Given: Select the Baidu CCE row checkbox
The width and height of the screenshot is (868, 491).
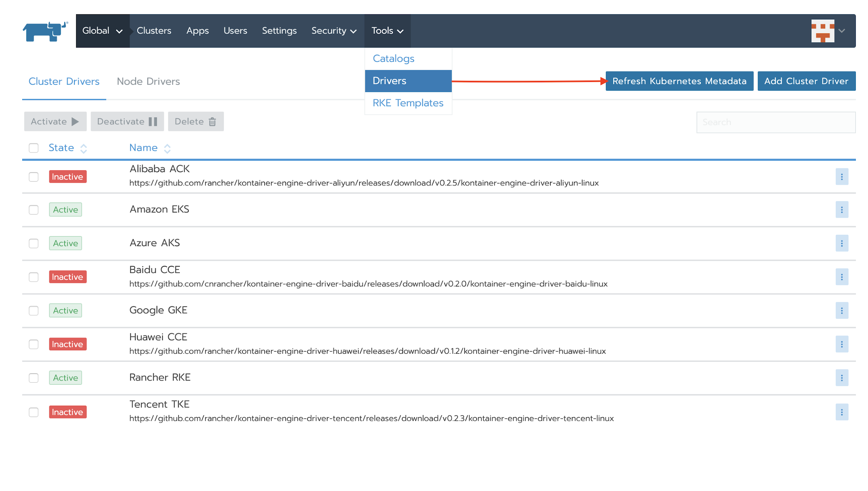Looking at the screenshot, I should (34, 277).
